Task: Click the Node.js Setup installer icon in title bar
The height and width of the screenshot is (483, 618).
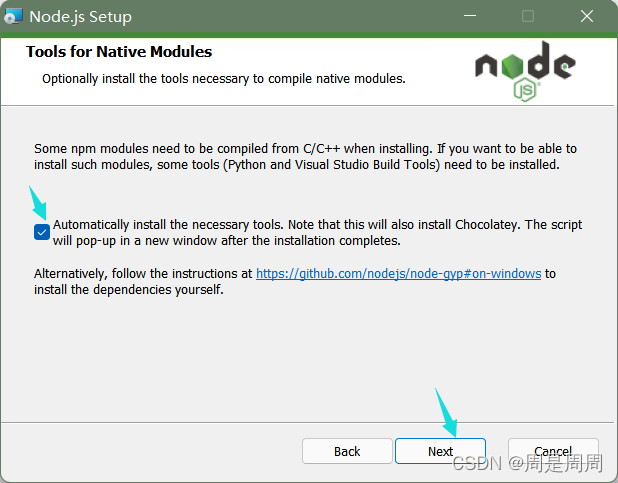Action: [x=13, y=17]
